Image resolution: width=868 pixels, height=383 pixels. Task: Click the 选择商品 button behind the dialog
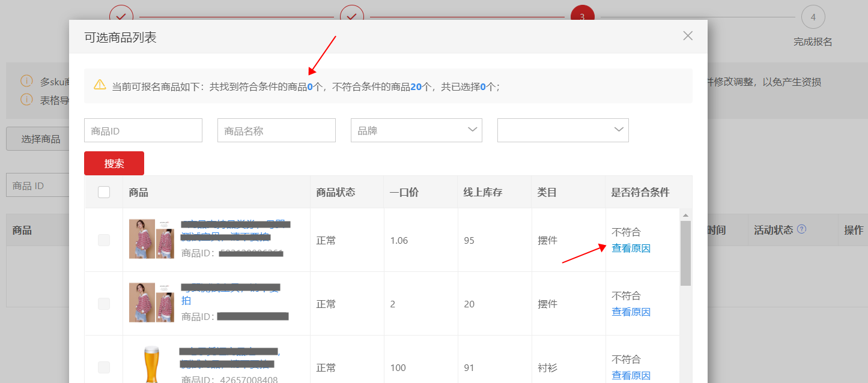tap(37, 139)
